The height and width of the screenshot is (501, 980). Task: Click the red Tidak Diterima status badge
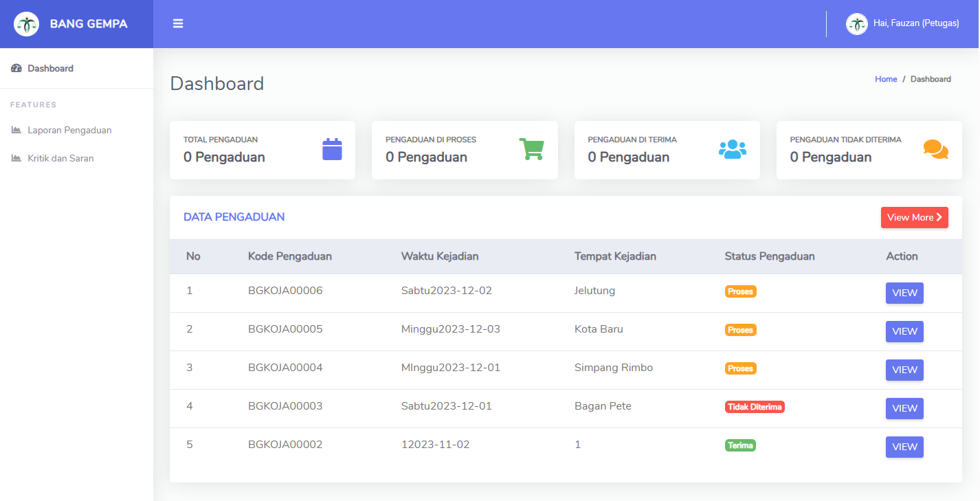(754, 407)
